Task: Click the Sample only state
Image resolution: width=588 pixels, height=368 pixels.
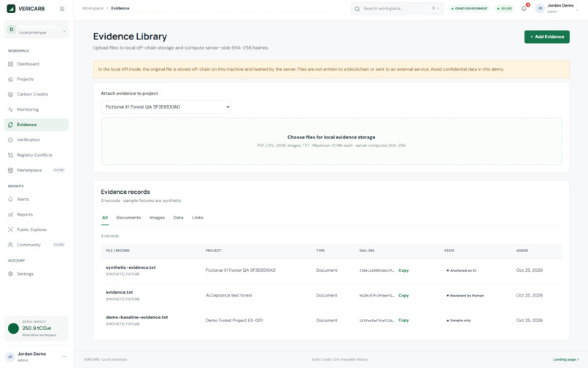Action: pyautogui.click(x=458, y=321)
